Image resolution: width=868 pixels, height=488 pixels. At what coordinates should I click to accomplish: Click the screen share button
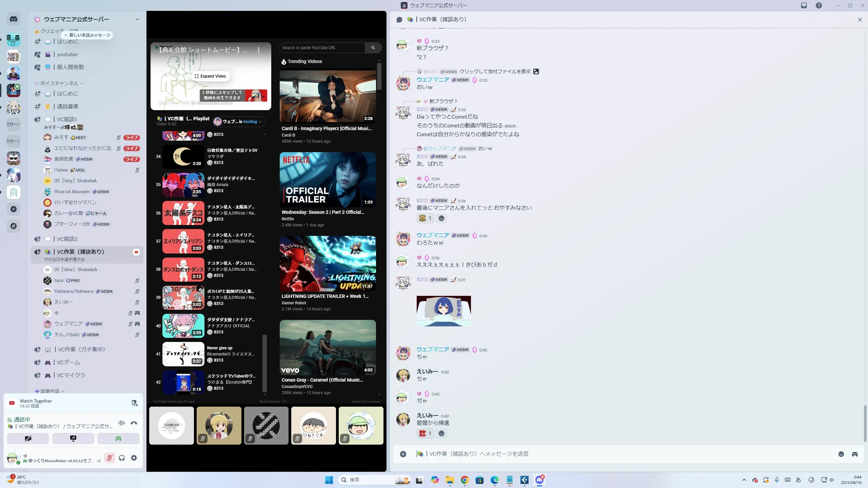[x=73, y=439]
